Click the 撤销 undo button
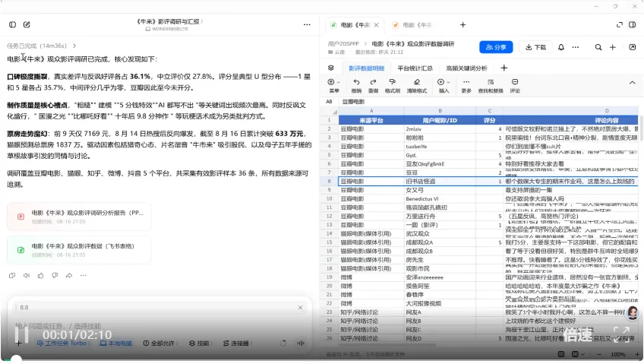Image resolution: width=644 pixels, height=364 pixels. coord(356,86)
